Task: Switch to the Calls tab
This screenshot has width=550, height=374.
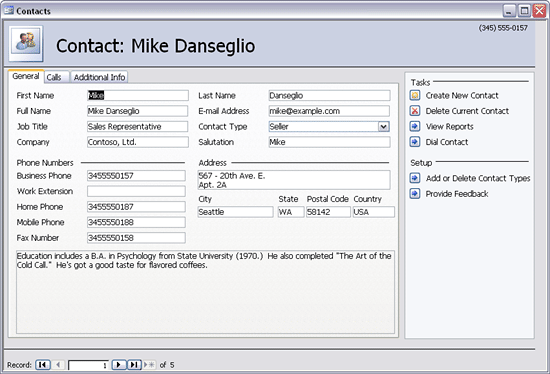Action: [x=56, y=77]
